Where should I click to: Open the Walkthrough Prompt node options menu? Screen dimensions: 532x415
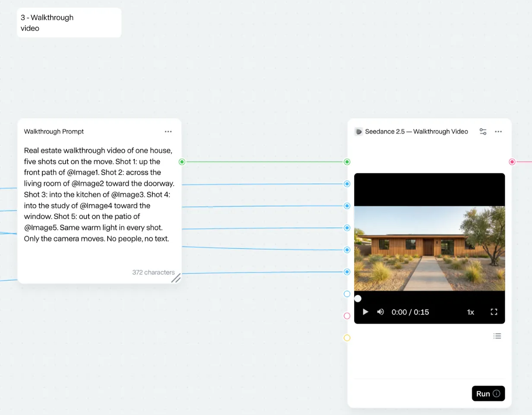168,132
